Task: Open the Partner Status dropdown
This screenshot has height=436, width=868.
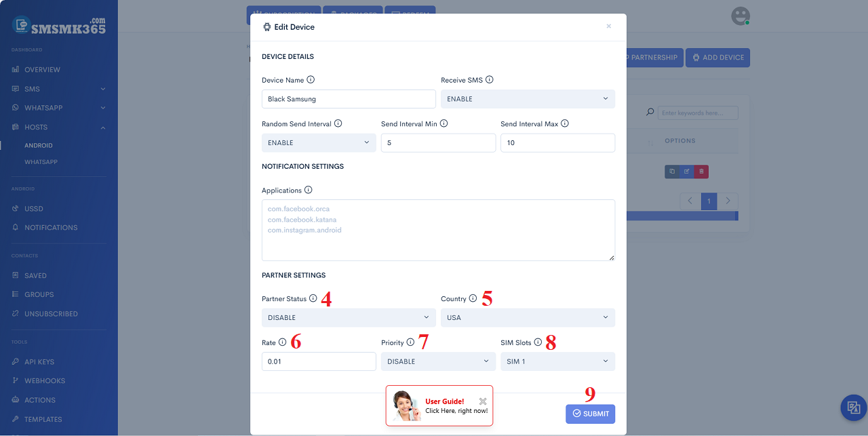Action: pos(349,317)
